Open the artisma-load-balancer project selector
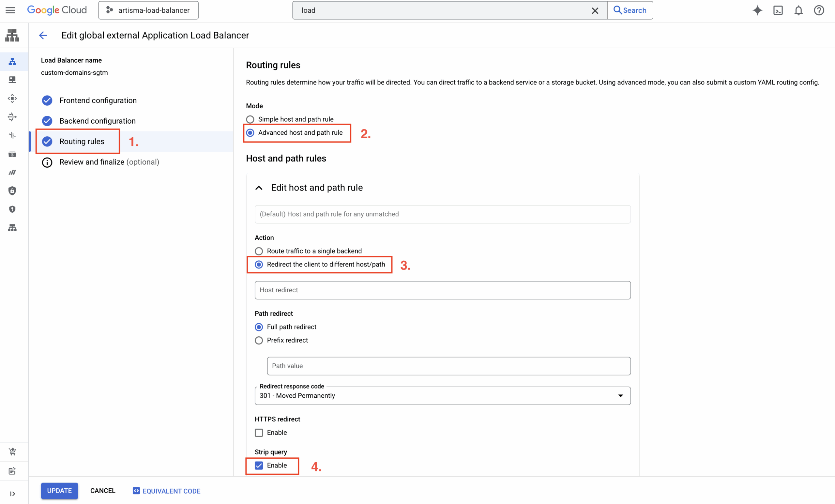 click(x=148, y=10)
